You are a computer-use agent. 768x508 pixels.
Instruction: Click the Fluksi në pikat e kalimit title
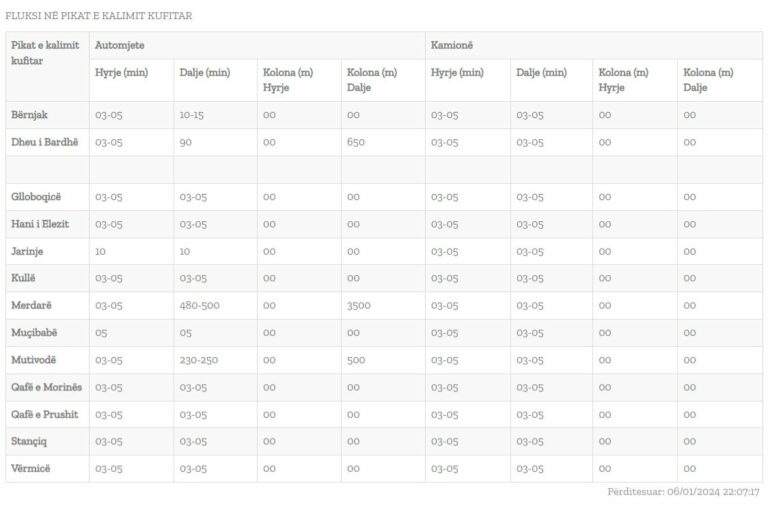coord(99,16)
